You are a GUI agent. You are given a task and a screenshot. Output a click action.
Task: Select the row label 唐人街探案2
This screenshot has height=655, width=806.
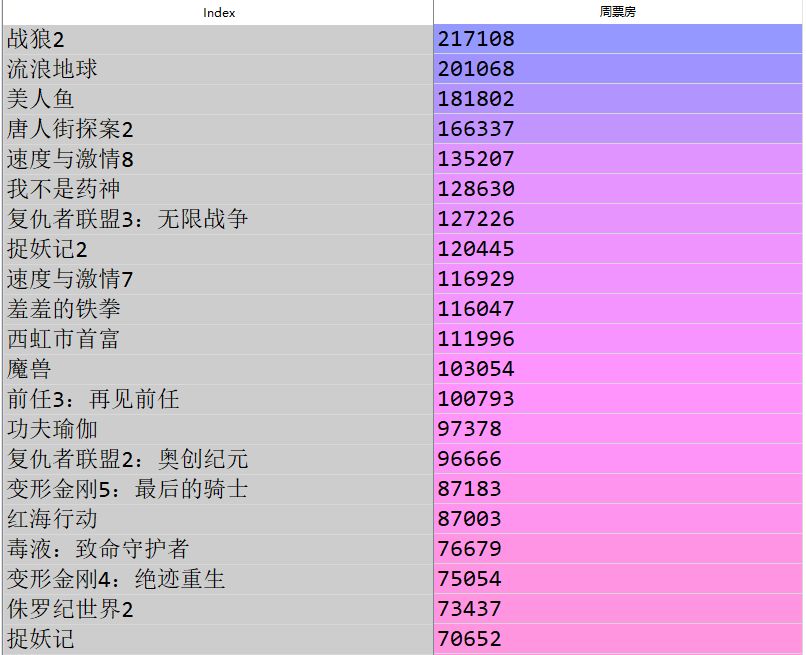(218, 129)
